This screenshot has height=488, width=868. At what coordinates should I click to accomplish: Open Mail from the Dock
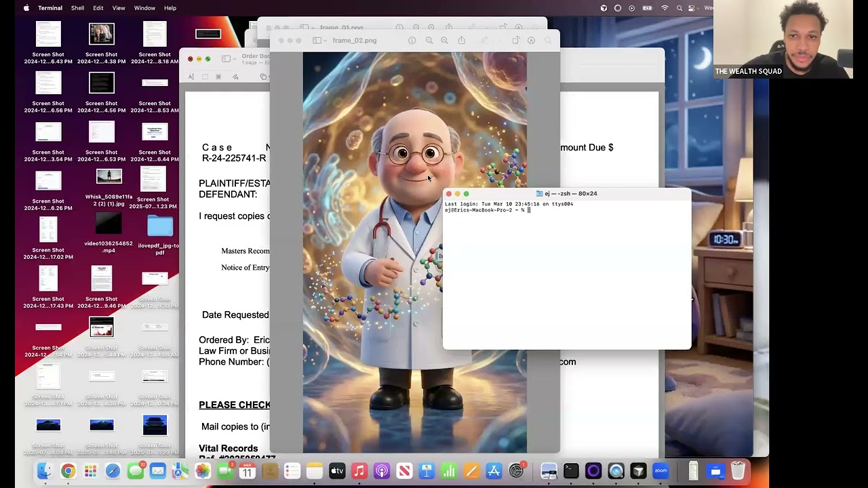[157, 471]
